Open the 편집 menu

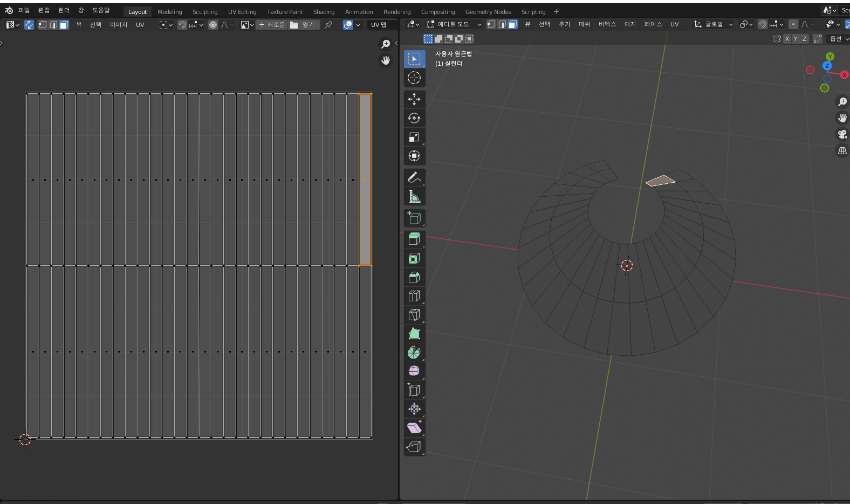44,10
